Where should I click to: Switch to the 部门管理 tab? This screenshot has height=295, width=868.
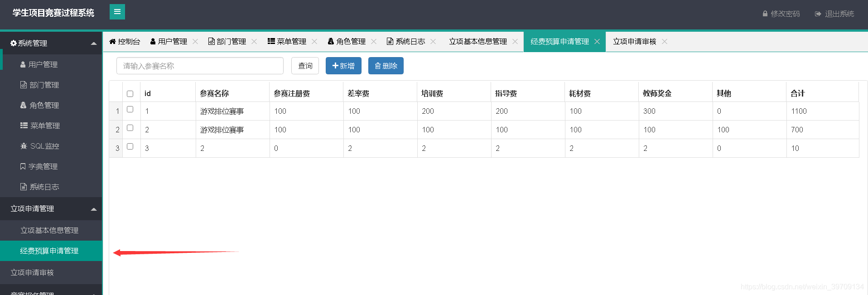(x=227, y=41)
